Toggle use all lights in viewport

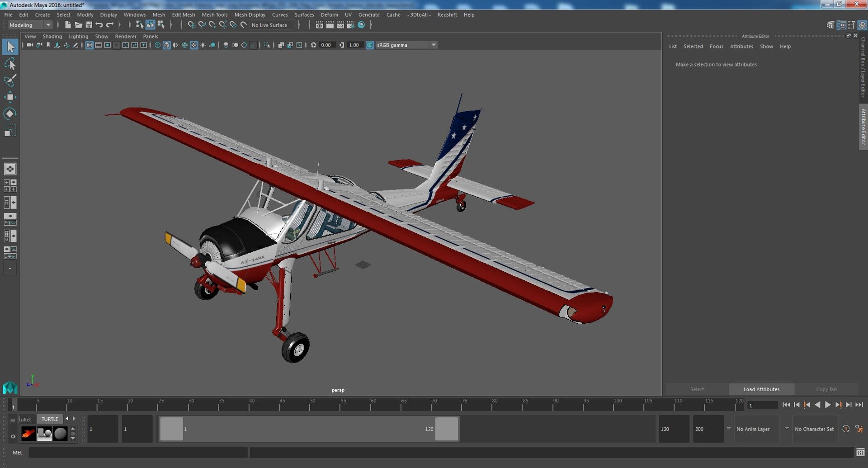coord(203,45)
